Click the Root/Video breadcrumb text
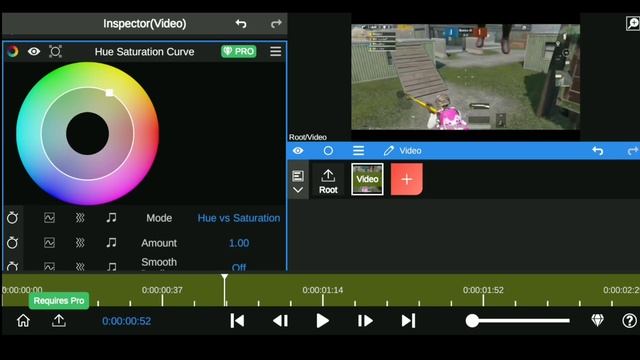 308,137
